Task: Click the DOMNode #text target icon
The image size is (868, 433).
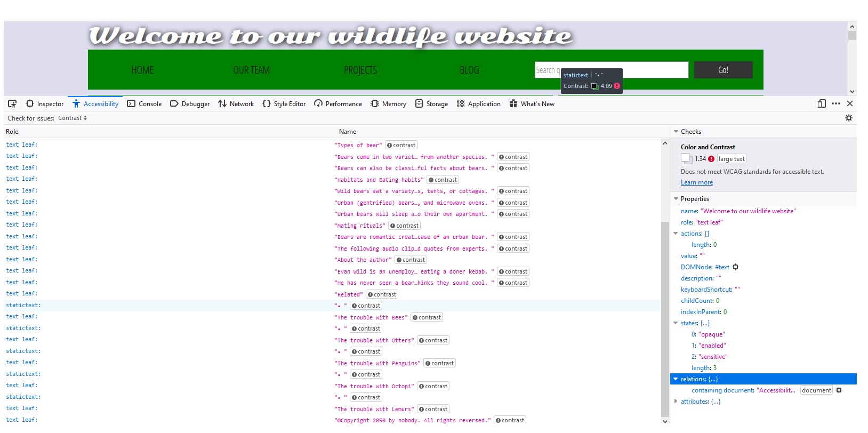Action: pos(736,267)
